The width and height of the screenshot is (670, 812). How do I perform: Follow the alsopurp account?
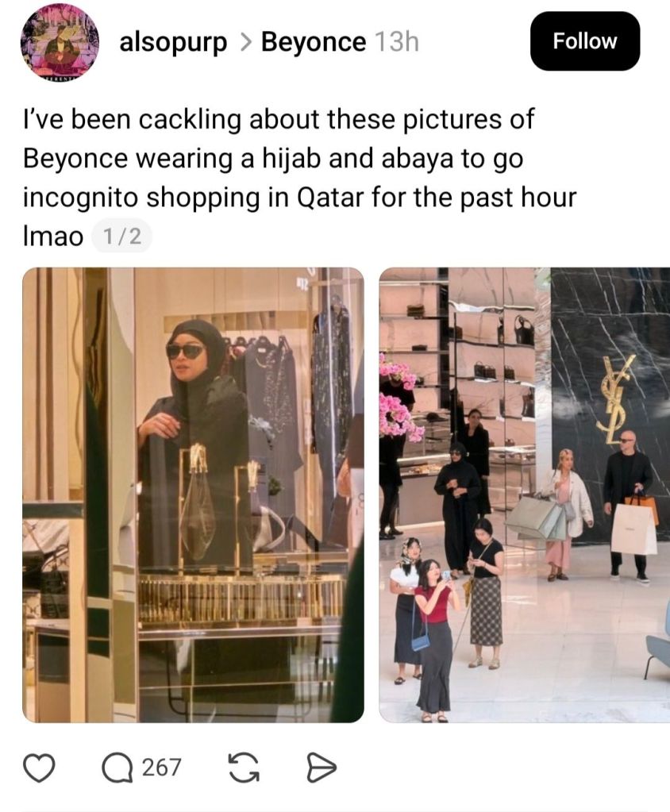(x=584, y=41)
